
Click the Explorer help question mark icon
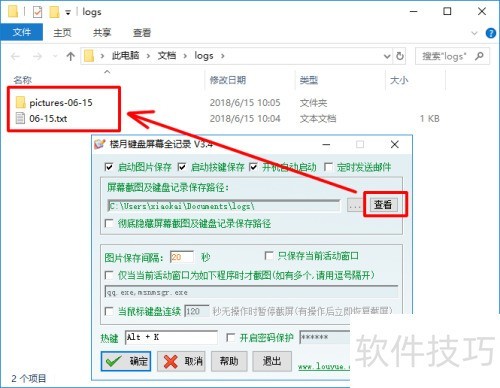(490, 33)
